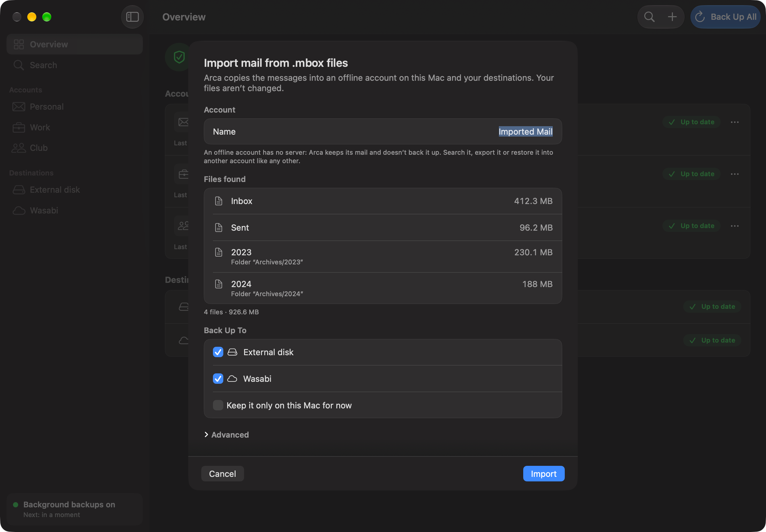
Task: Select Overview in the sidebar
Action: [75, 44]
